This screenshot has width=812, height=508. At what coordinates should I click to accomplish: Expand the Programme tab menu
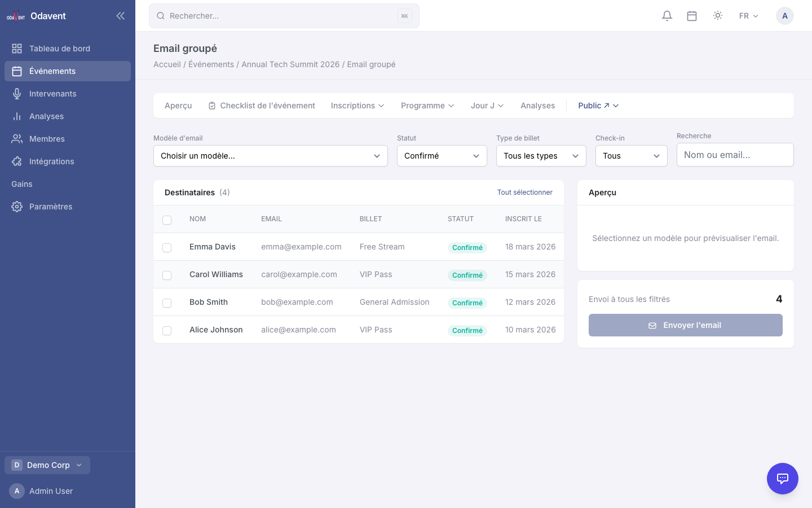tap(427, 106)
